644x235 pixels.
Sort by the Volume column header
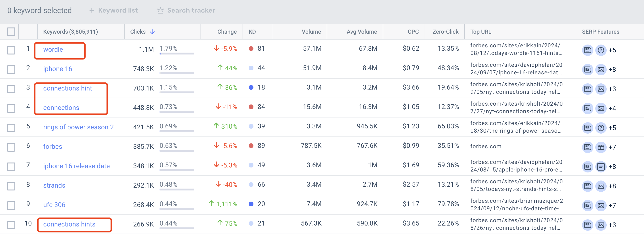tap(311, 32)
